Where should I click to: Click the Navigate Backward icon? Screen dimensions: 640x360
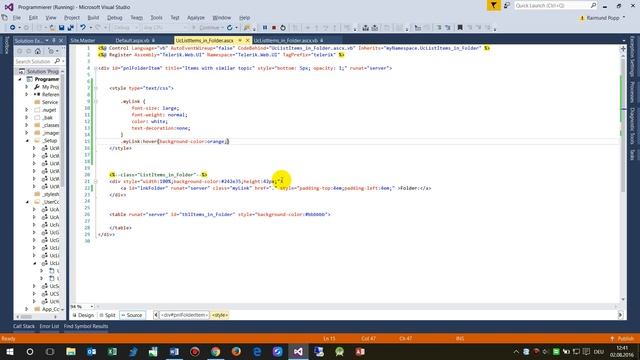[13, 28]
